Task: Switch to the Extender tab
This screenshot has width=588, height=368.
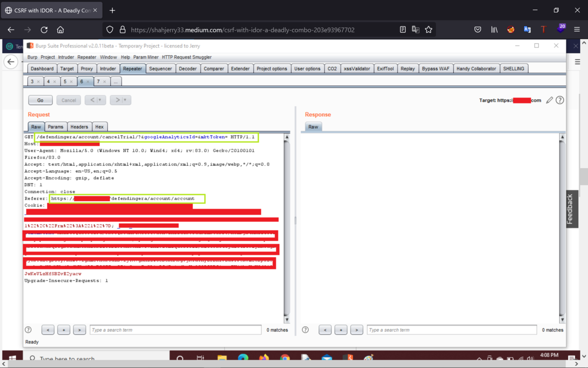Action: (x=240, y=69)
